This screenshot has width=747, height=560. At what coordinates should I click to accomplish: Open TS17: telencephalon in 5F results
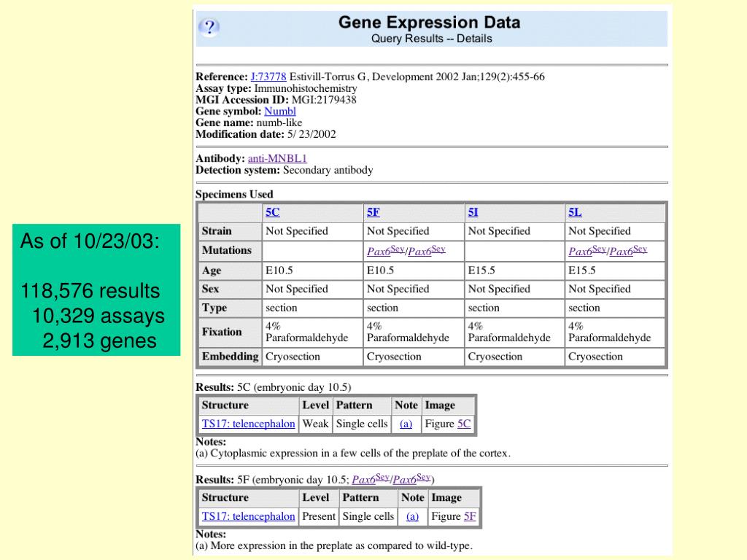point(248,516)
